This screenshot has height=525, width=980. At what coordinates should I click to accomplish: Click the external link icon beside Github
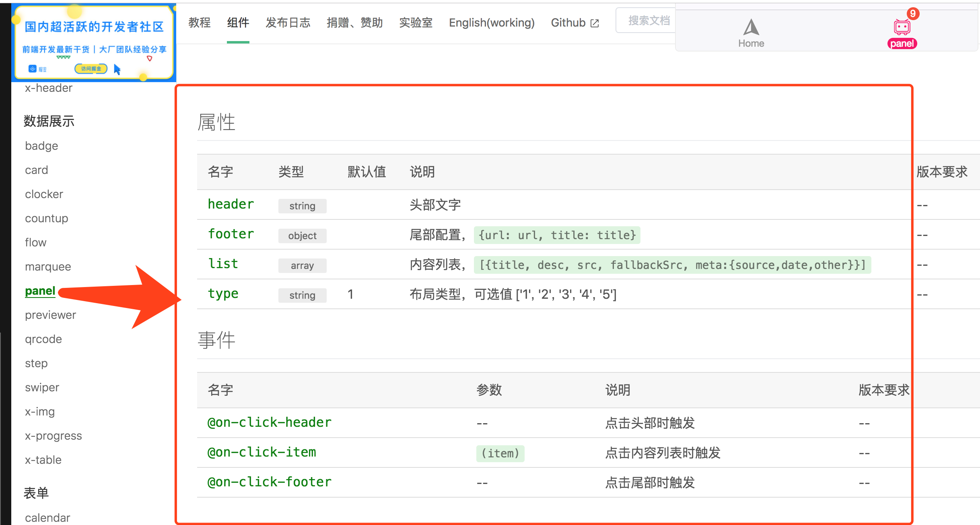click(595, 23)
